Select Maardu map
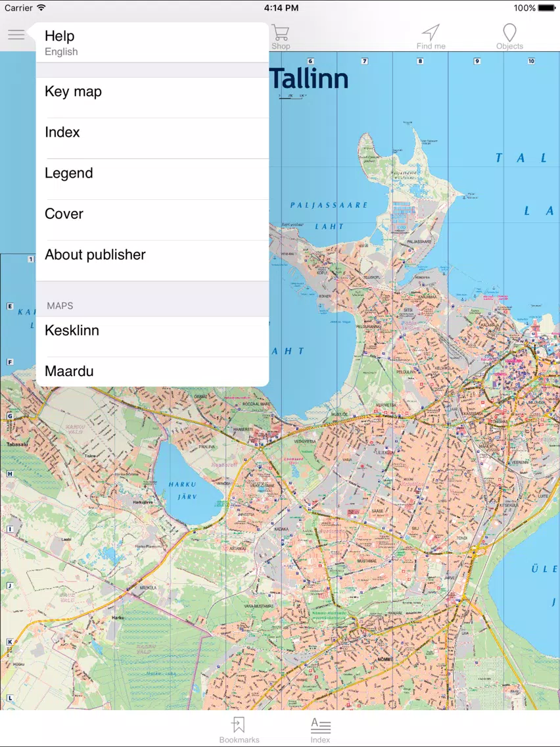Screen dimensions: 560x747 point(152,372)
